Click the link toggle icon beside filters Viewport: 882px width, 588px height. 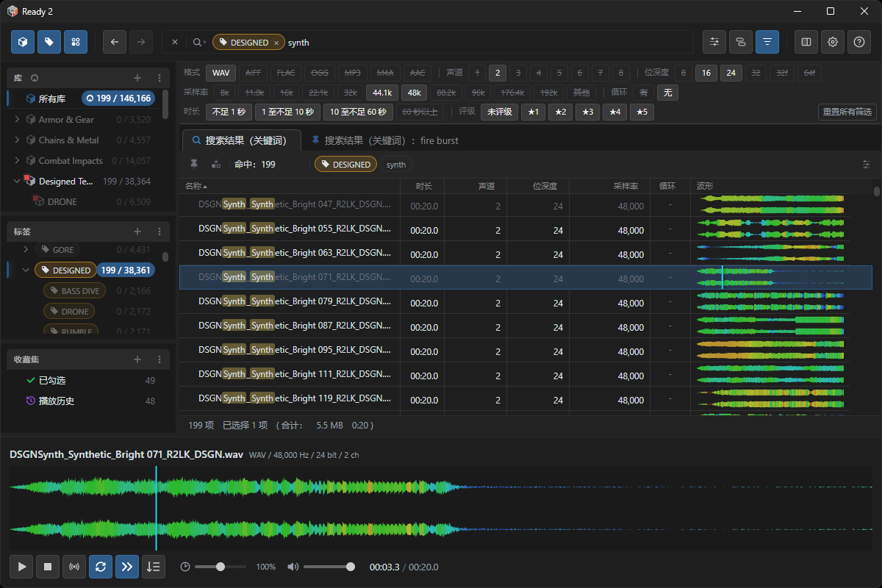tap(741, 42)
